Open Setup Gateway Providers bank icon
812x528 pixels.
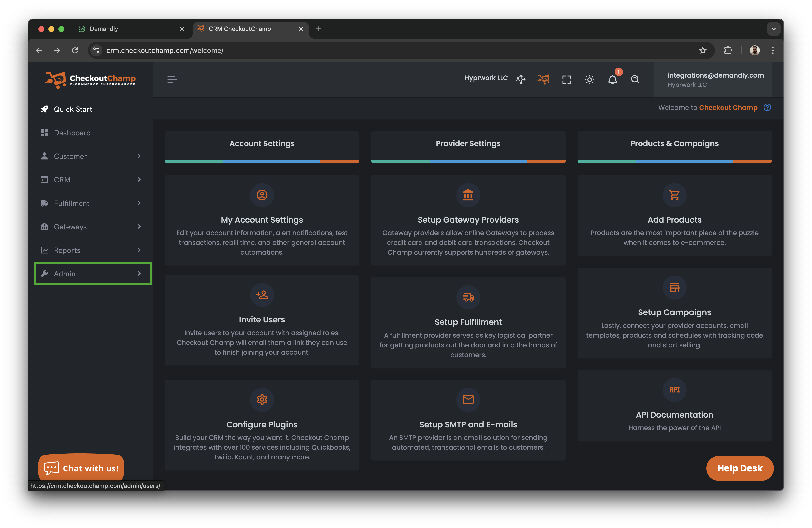[468, 195]
